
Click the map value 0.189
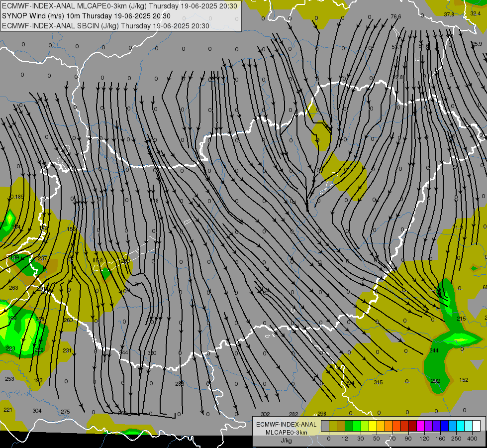[17, 197]
